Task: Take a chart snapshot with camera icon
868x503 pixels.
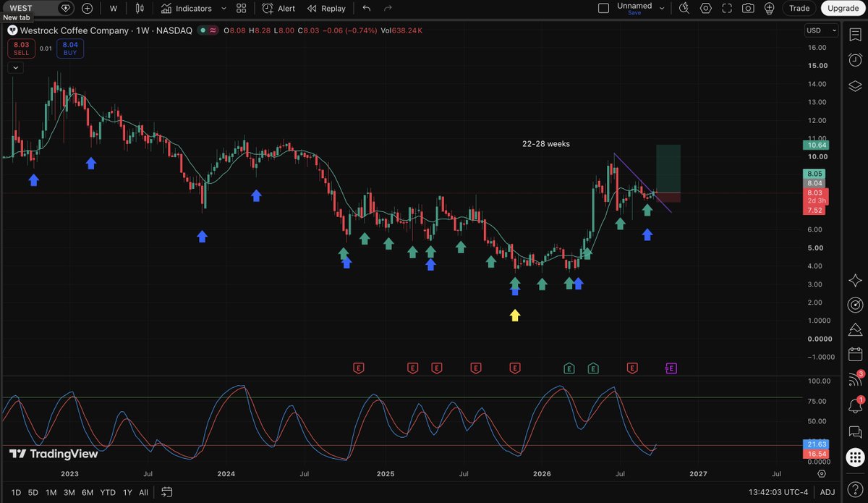Action: (748, 8)
